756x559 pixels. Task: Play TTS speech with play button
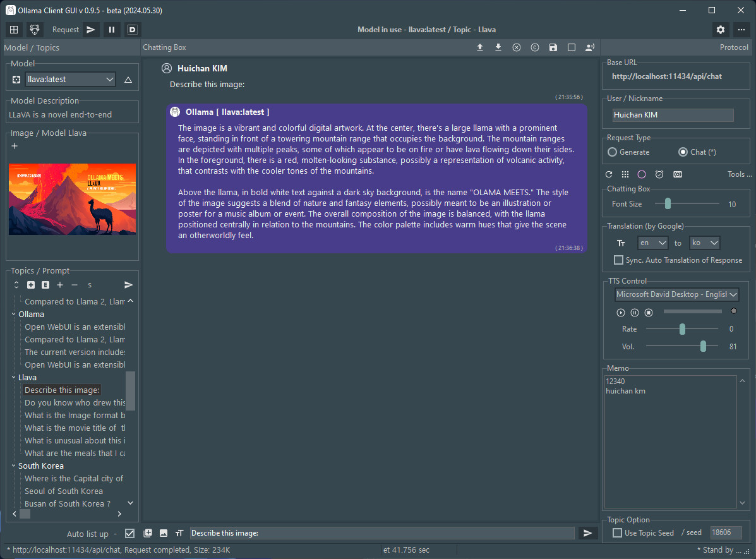620,313
